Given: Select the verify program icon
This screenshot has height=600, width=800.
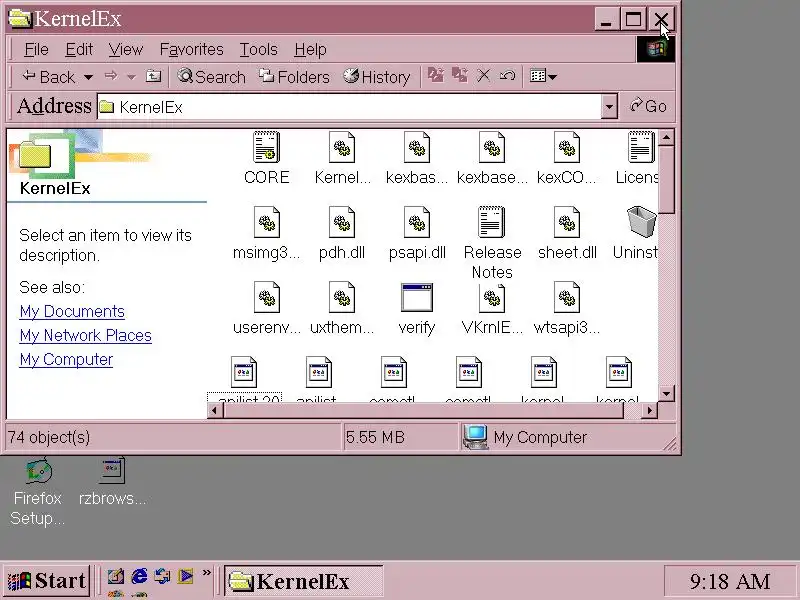Looking at the screenshot, I should tap(417, 297).
